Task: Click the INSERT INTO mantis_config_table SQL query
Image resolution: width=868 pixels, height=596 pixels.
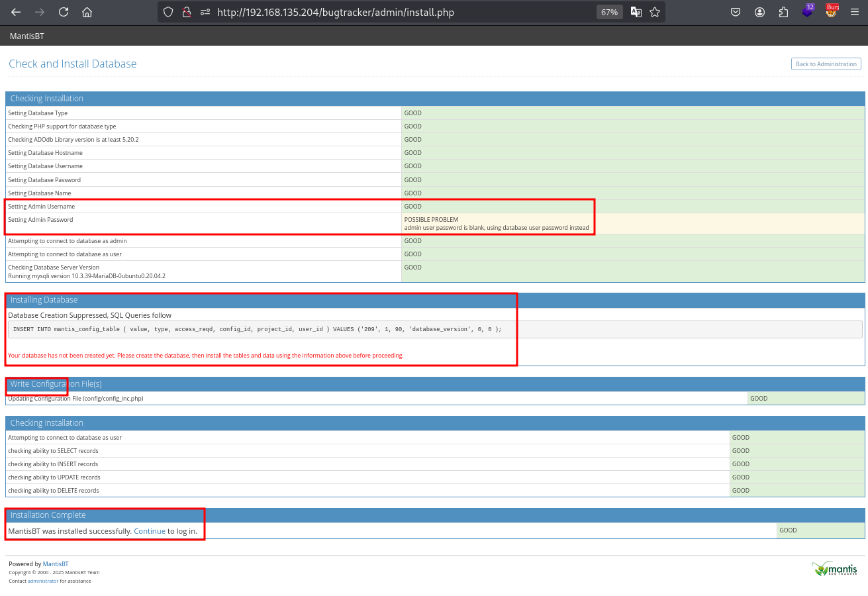Action: [x=258, y=329]
